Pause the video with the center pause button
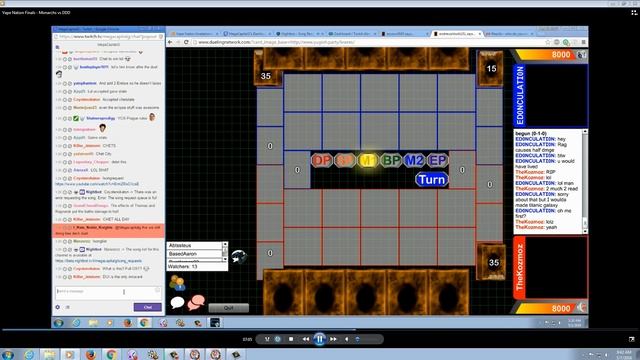640x360 pixels. click(x=320, y=339)
